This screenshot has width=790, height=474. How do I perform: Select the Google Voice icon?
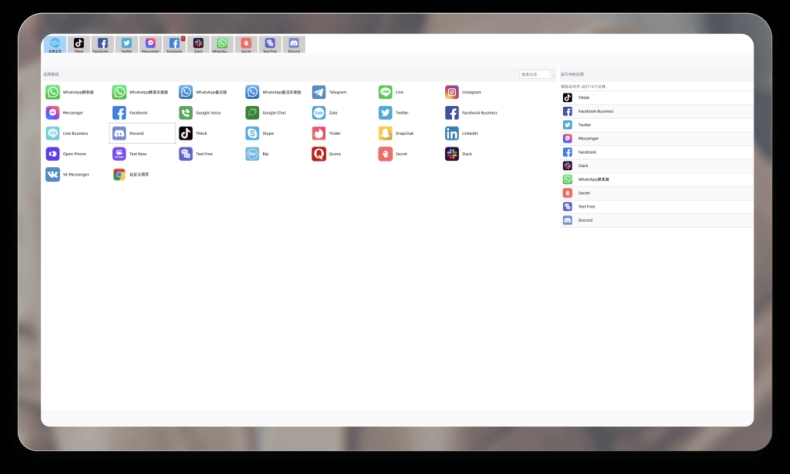[186, 113]
